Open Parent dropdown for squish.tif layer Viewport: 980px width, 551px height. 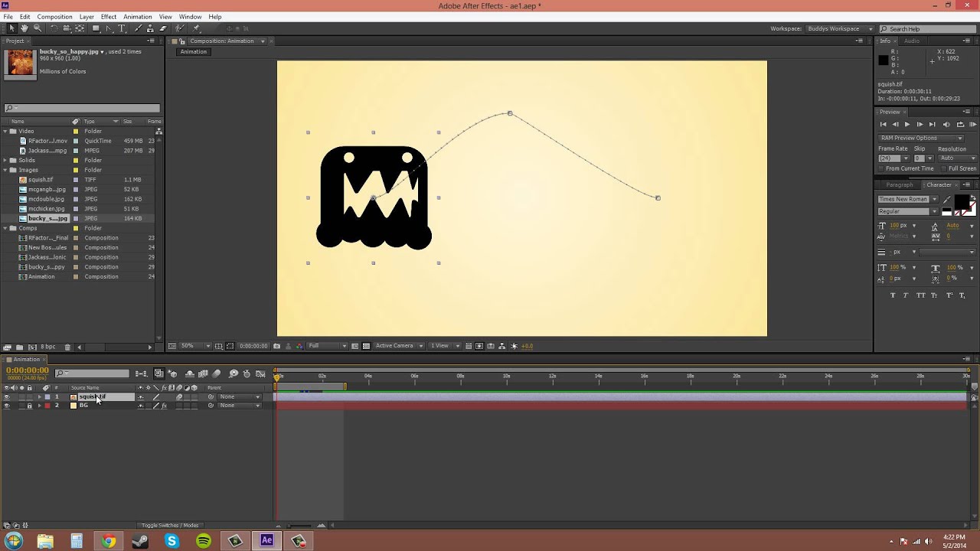240,396
